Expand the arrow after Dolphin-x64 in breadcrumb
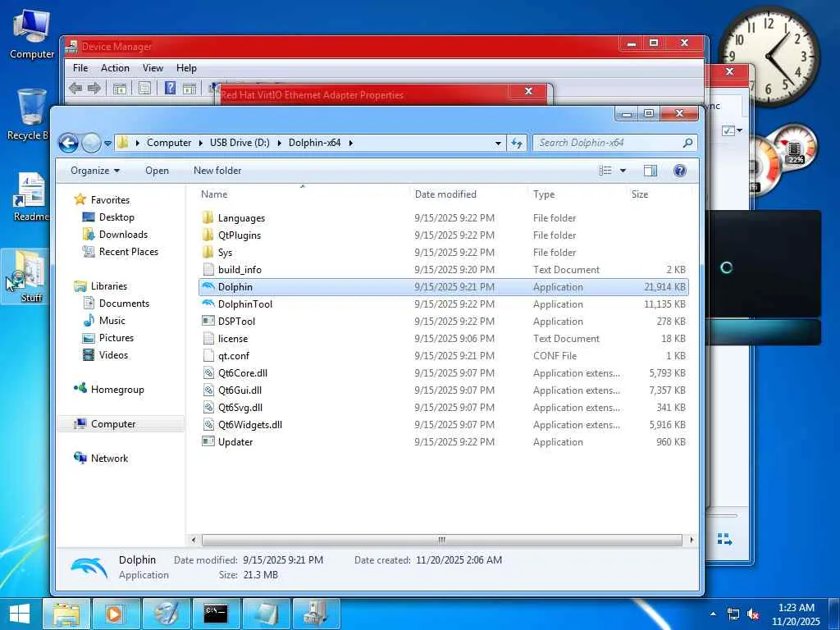The height and width of the screenshot is (630, 840). [350, 143]
